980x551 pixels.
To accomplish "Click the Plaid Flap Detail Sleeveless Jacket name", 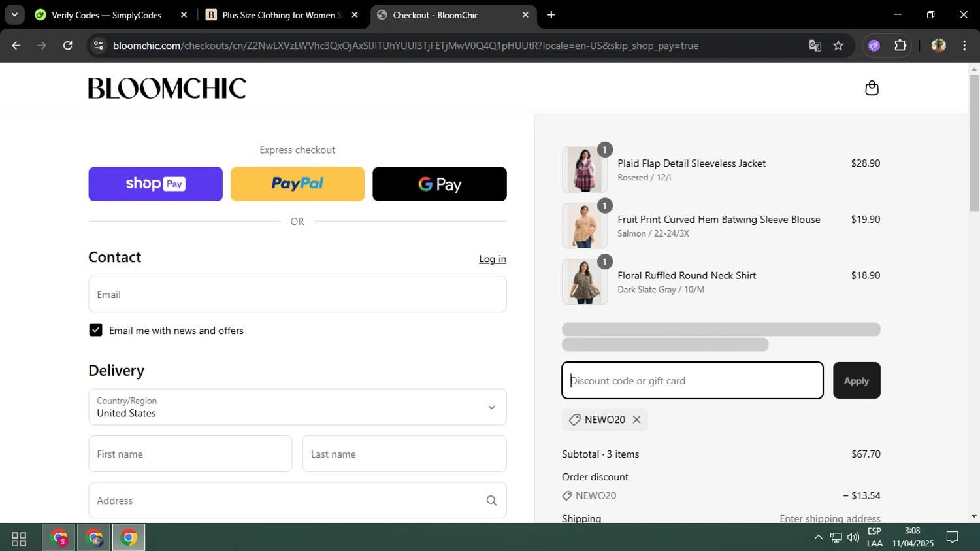I will coord(692,163).
